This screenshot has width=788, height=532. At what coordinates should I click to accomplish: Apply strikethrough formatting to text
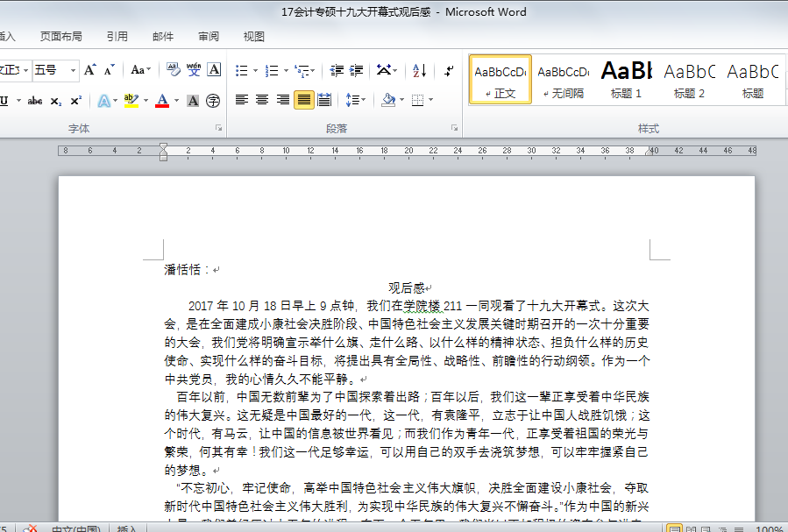click(x=35, y=101)
